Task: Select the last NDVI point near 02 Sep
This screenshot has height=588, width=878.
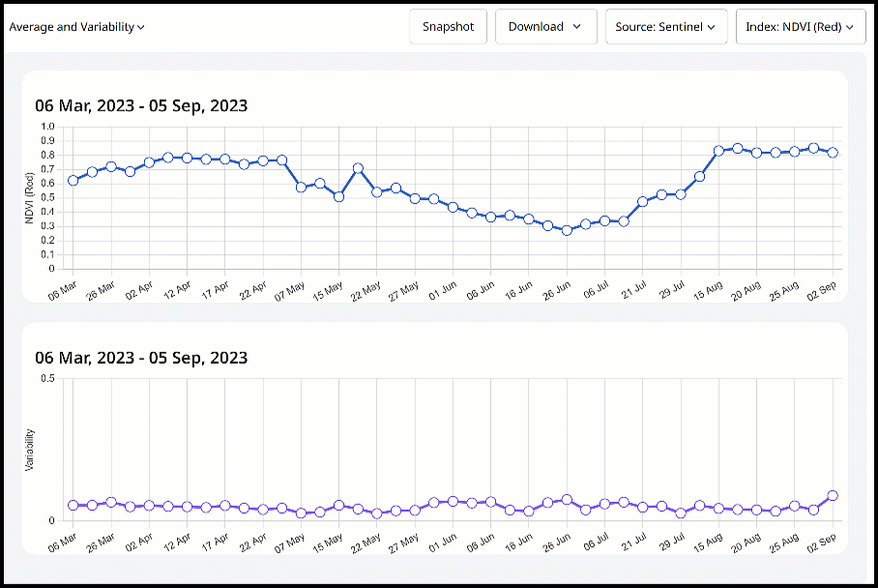Action: coord(834,153)
